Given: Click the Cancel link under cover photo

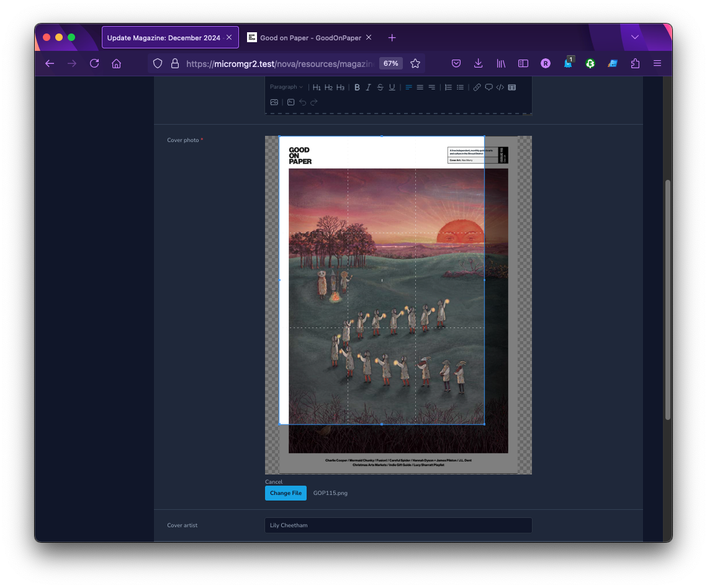Looking at the screenshot, I should coord(274,482).
